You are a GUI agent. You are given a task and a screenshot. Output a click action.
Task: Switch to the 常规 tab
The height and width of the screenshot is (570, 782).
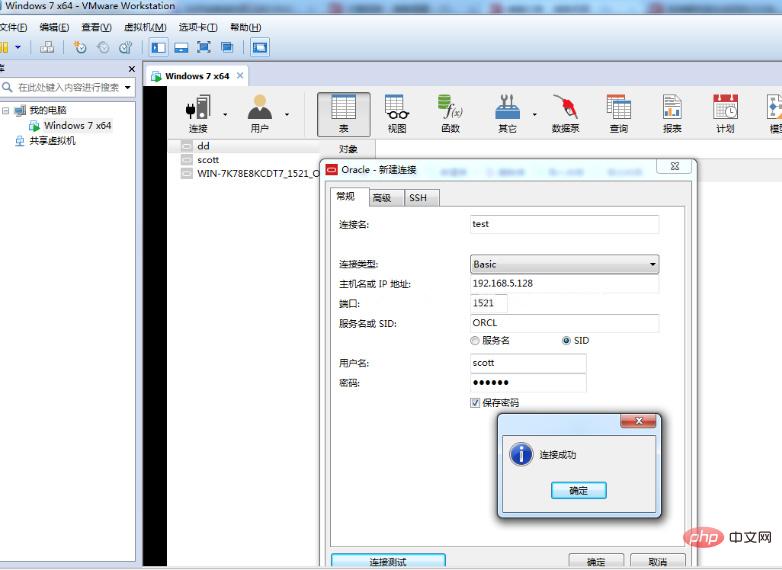pyautogui.click(x=350, y=196)
